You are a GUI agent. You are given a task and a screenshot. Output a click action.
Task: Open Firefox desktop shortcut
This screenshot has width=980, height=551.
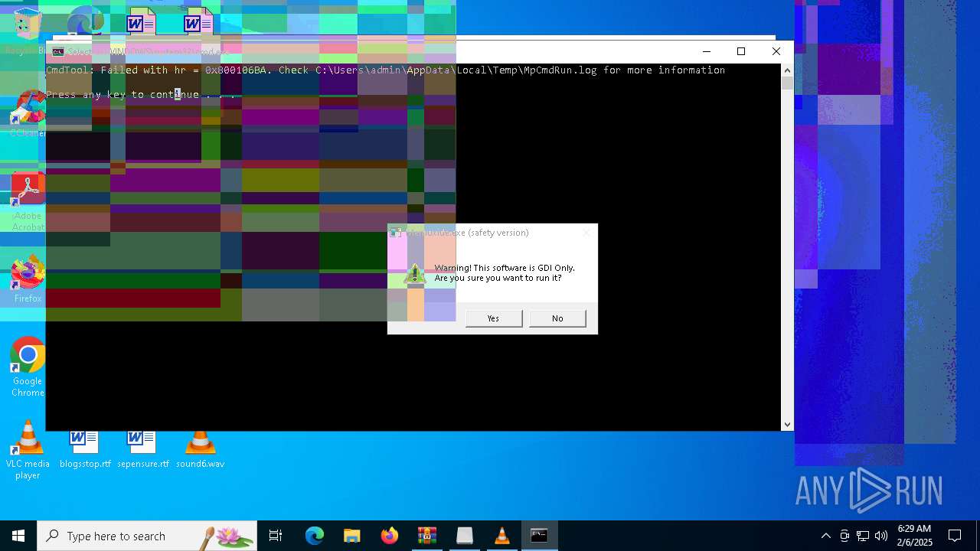[x=28, y=279]
